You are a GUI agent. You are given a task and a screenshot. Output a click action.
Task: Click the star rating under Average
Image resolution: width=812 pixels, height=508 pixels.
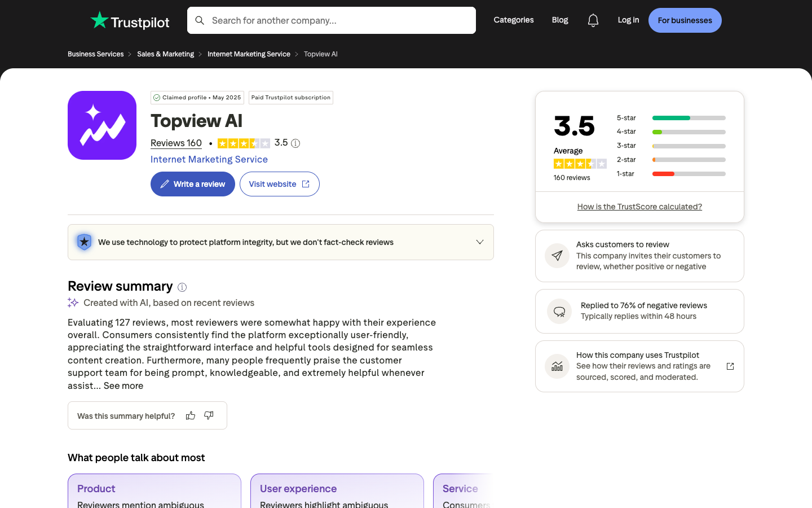580,164
